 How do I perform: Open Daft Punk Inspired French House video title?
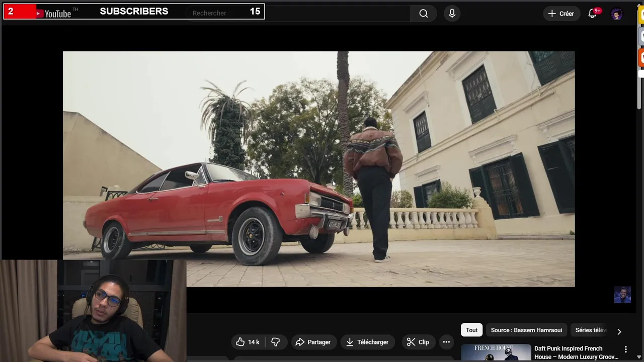[x=576, y=352]
